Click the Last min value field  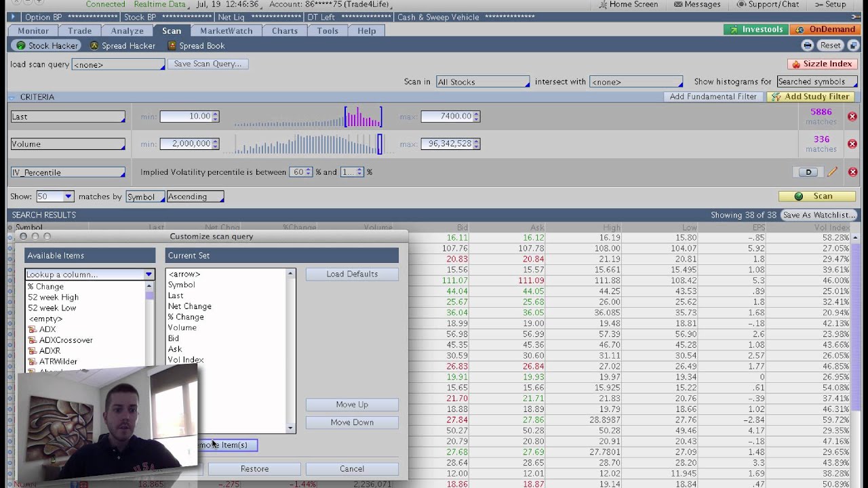click(x=186, y=117)
